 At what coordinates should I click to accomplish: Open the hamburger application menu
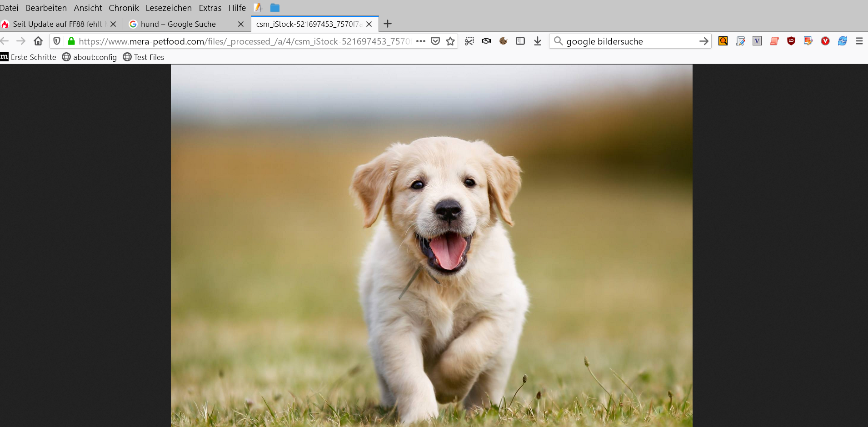click(859, 41)
